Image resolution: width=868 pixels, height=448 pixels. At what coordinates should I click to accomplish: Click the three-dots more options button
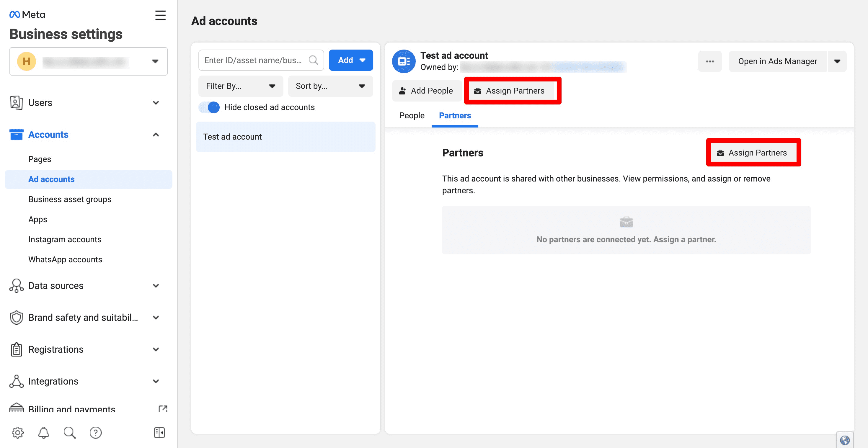click(710, 61)
